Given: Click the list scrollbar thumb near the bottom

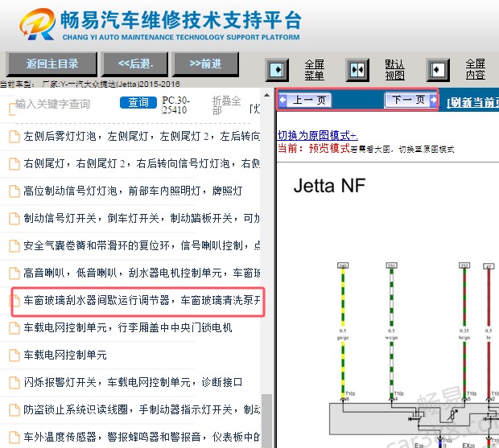Looking at the screenshot, I should click(266, 421).
